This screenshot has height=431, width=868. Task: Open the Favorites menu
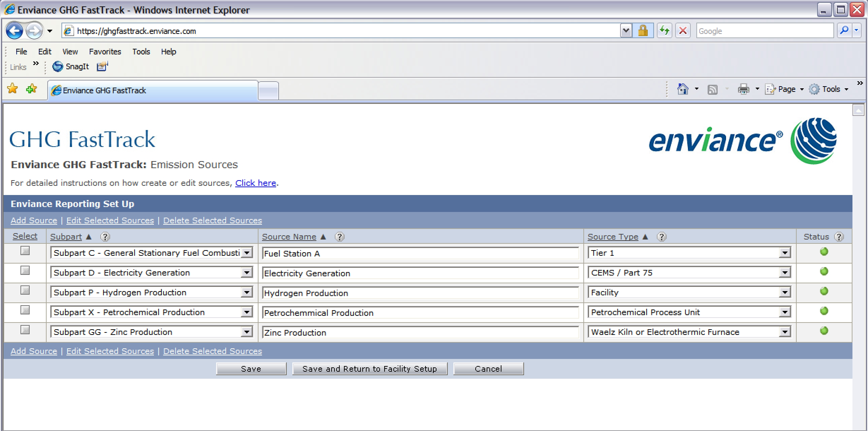click(x=105, y=52)
